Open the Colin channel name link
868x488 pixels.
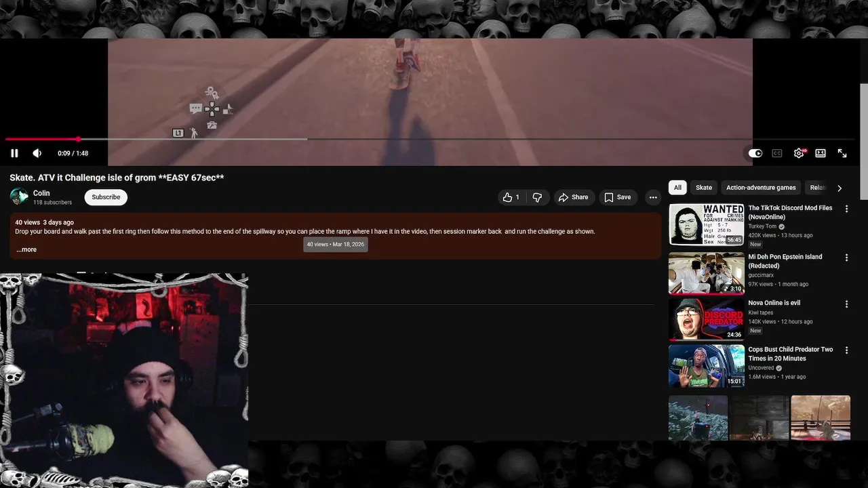[x=41, y=193]
